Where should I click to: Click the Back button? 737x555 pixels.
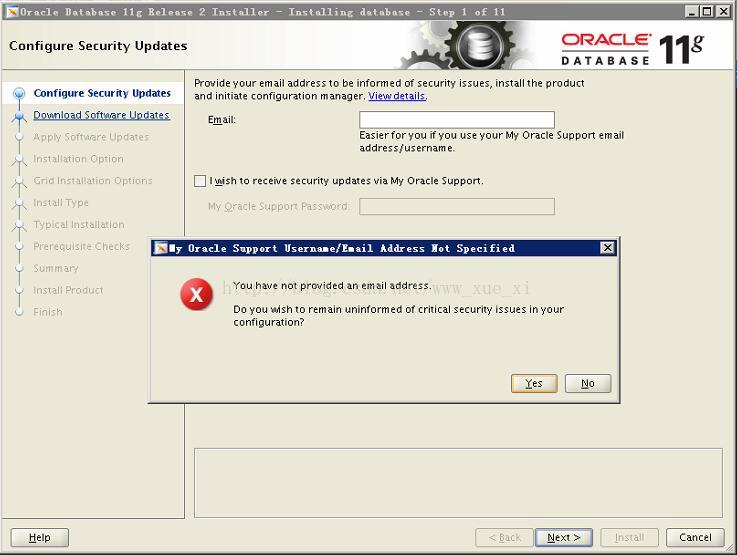504,538
